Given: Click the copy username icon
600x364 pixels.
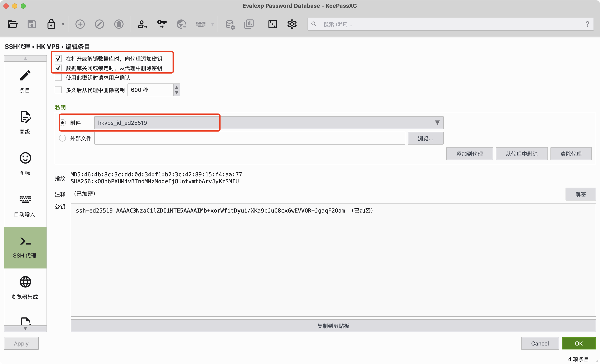Looking at the screenshot, I should pos(142,24).
